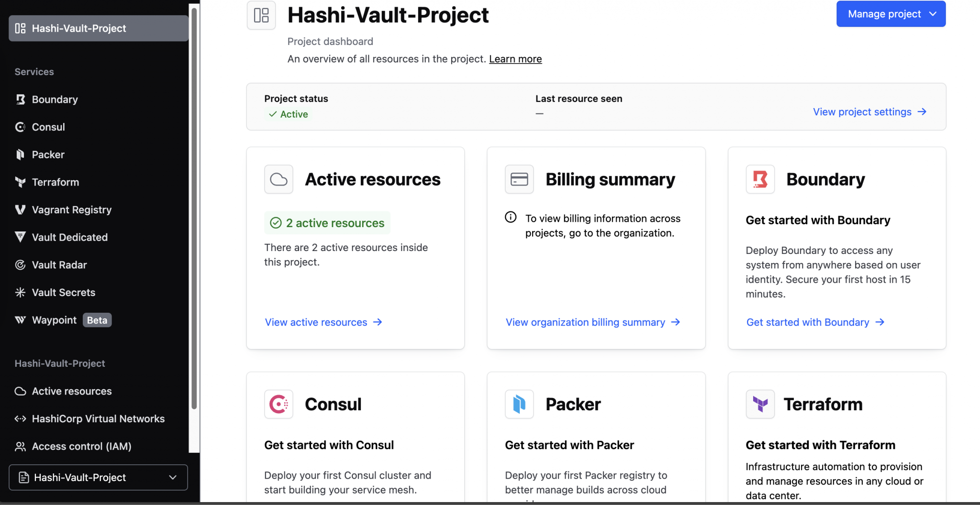Viewport: 980px width, 505px height.
Task: Open the Manage project dropdown
Action: coord(891,13)
